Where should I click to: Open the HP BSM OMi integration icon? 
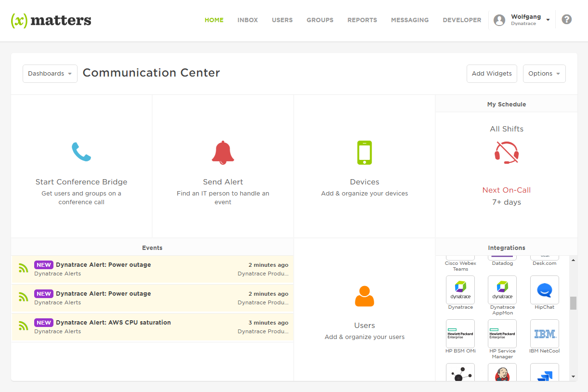tap(460, 333)
